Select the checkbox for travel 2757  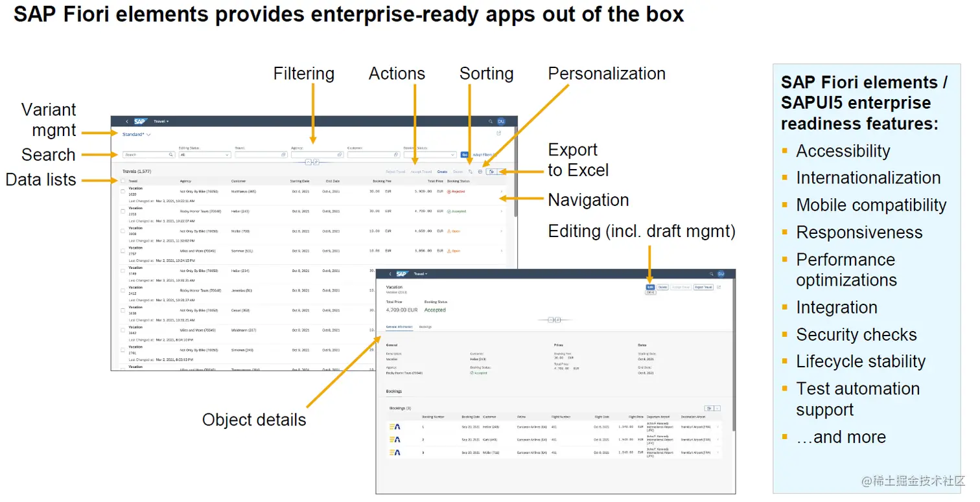[x=122, y=251]
